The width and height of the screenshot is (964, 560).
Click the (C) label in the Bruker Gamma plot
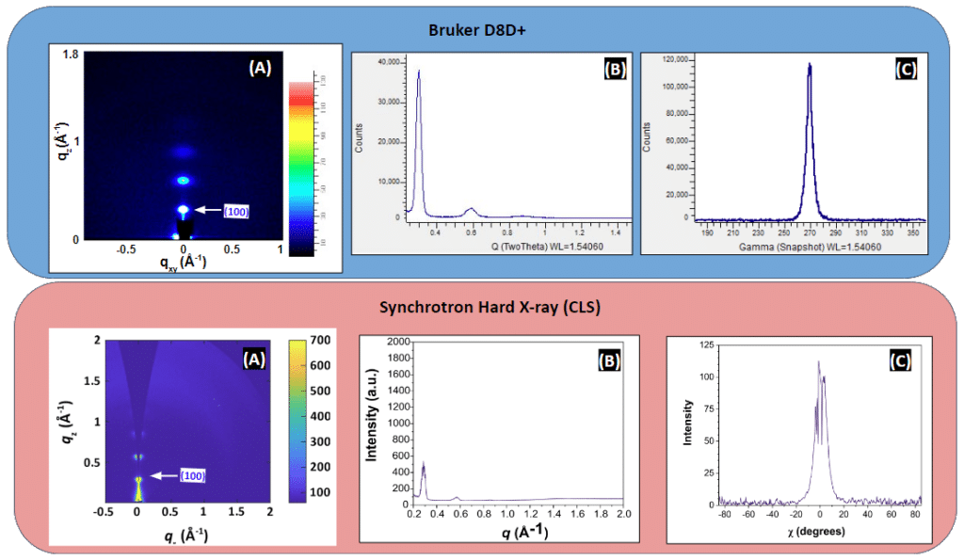pos(906,69)
